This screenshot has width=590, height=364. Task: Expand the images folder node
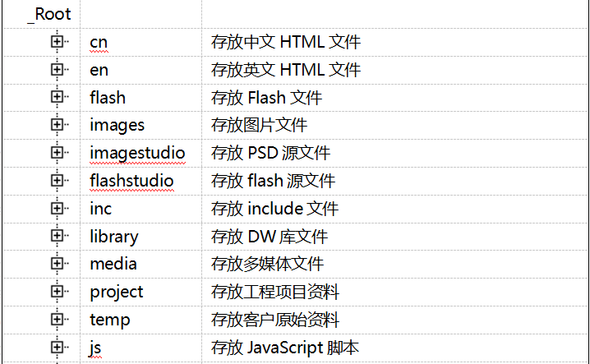coord(57,125)
